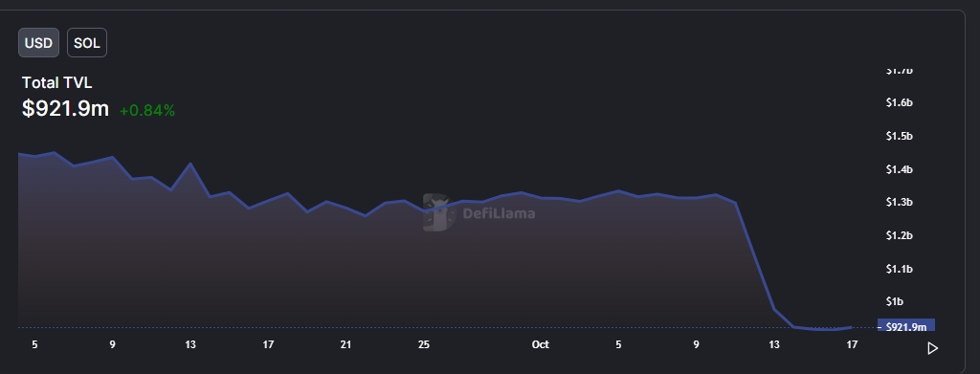
Task: Switch chart denomination to SOL
Action: [x=87, y=43]
